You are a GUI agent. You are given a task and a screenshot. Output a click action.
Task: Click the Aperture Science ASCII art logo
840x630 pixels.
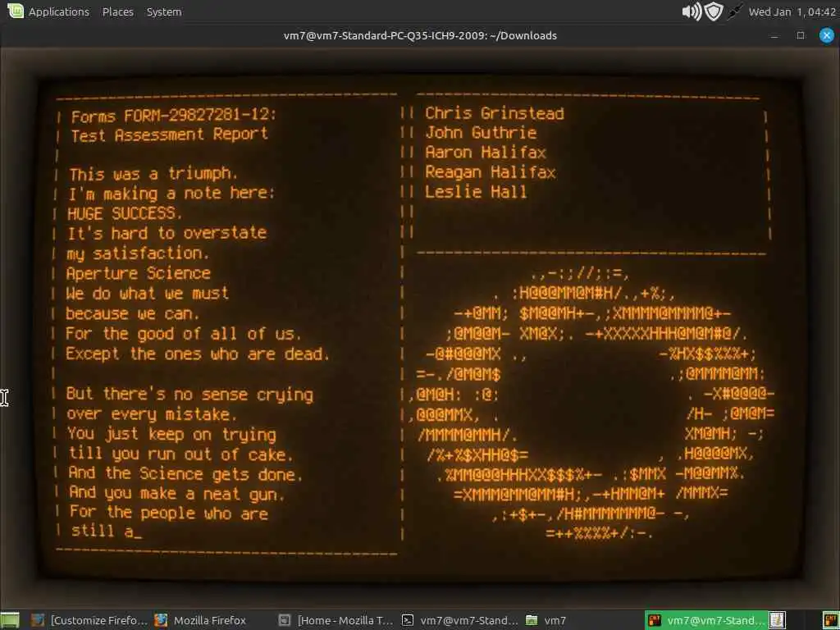591,404
